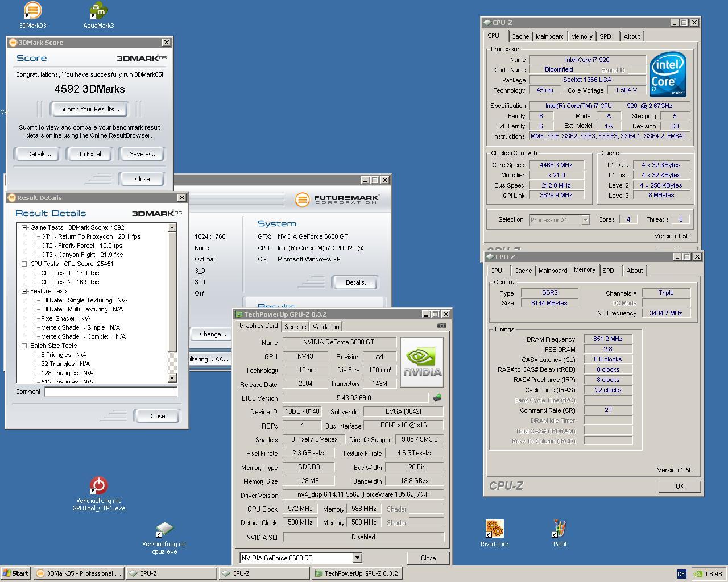
Task: Click the Change button in 3DMark05
Action: [212, 334]
